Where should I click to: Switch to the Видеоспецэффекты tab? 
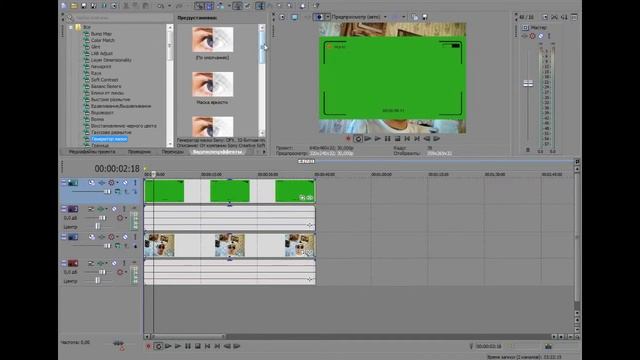coord(217,152)
